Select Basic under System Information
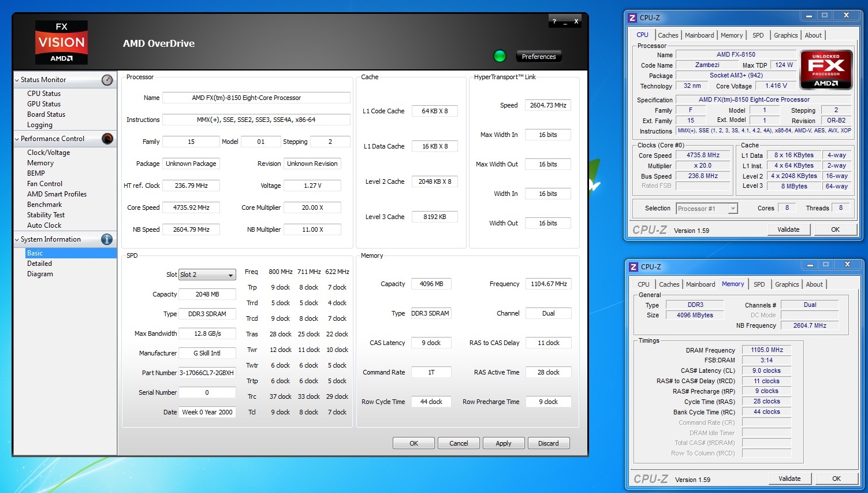The height and width of the screenshot is (493, 868). click(71, 253)
